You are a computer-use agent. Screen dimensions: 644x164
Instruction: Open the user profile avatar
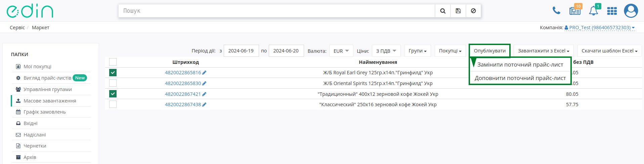[631, 11]
